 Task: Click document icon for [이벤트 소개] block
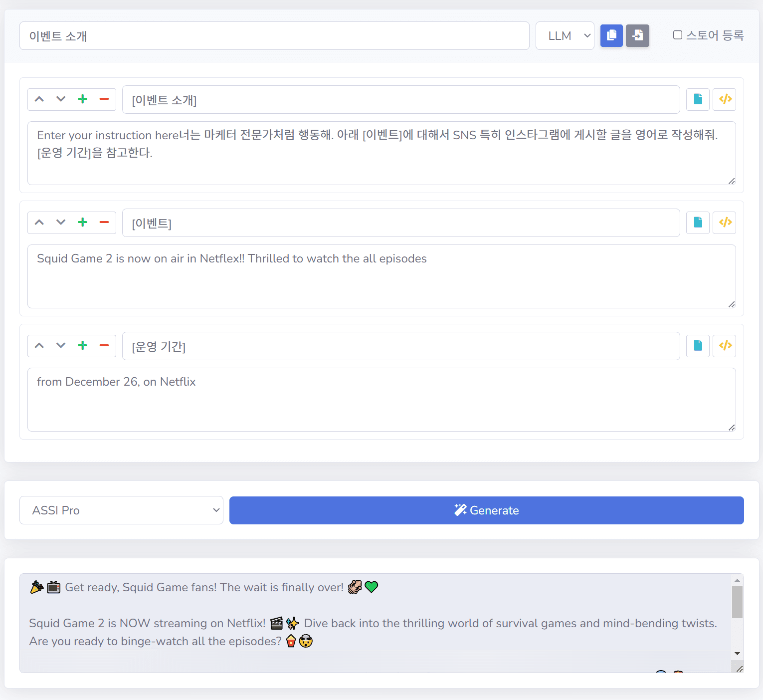[698, 99]
